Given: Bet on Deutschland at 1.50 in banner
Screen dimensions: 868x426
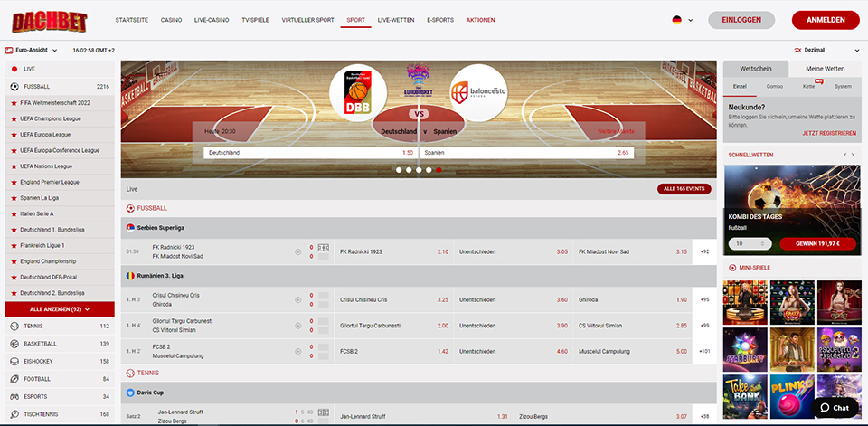Looking at the screenshot, I should click(x=310, y=152).
